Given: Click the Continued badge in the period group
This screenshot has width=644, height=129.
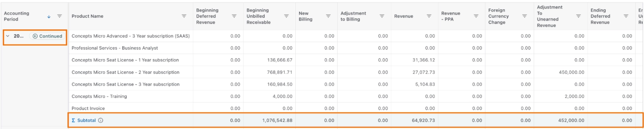Looking at the screenshot, I should click(47, 36).
